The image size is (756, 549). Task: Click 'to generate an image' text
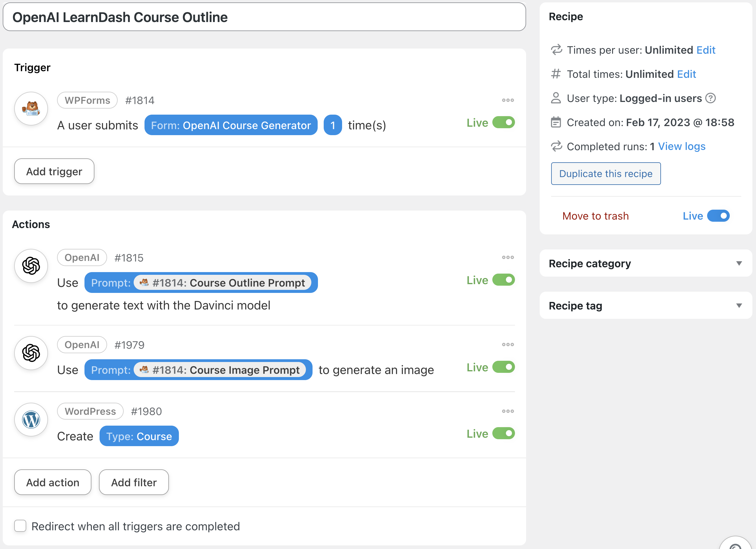point(376,370)
